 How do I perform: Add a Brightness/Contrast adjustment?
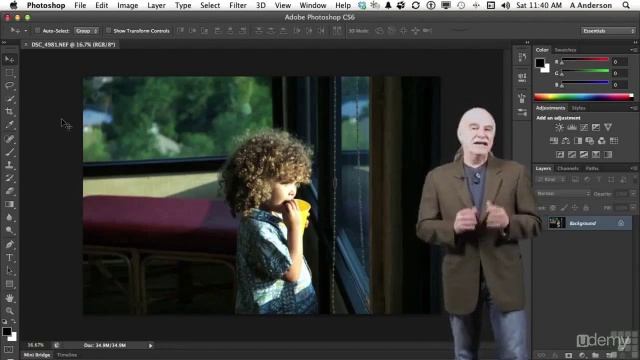pos(559,127)
